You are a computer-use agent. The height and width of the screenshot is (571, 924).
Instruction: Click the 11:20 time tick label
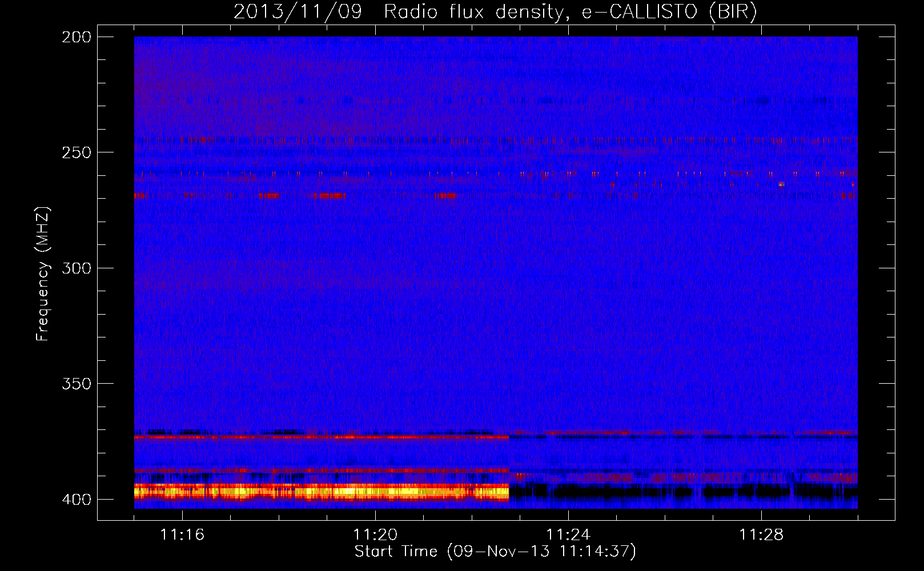coord(375,534)
